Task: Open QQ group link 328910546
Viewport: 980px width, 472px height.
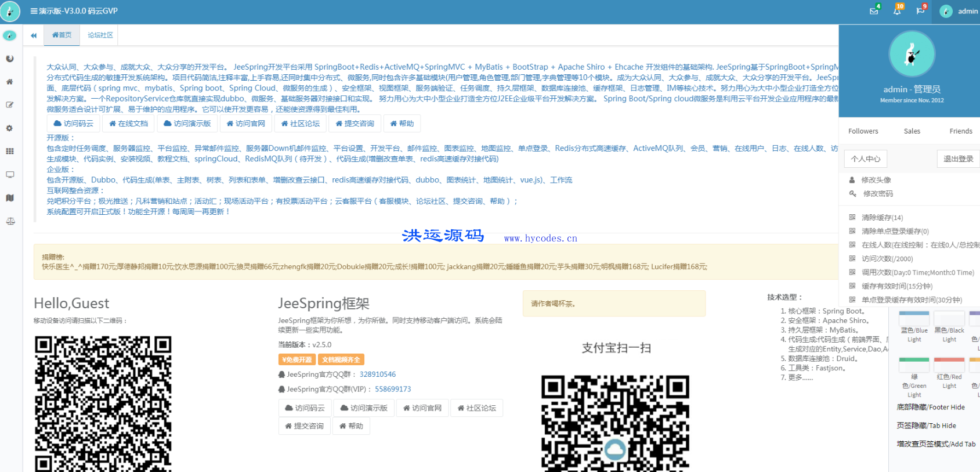Action: 378,374
